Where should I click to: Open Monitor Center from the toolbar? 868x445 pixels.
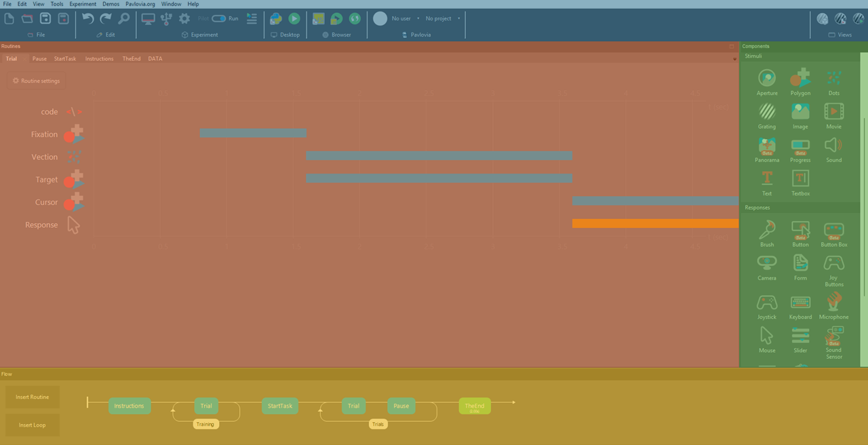148,19
